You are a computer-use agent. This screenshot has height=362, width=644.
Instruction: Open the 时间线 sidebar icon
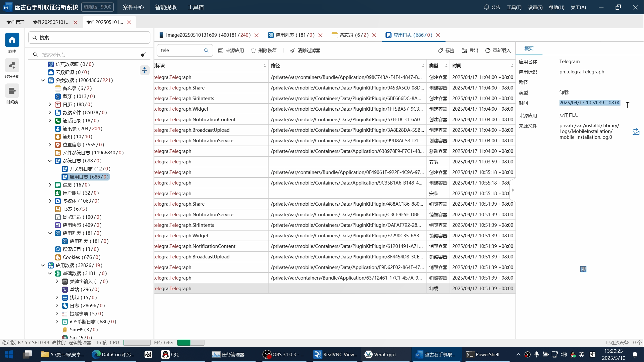point(12,91)
